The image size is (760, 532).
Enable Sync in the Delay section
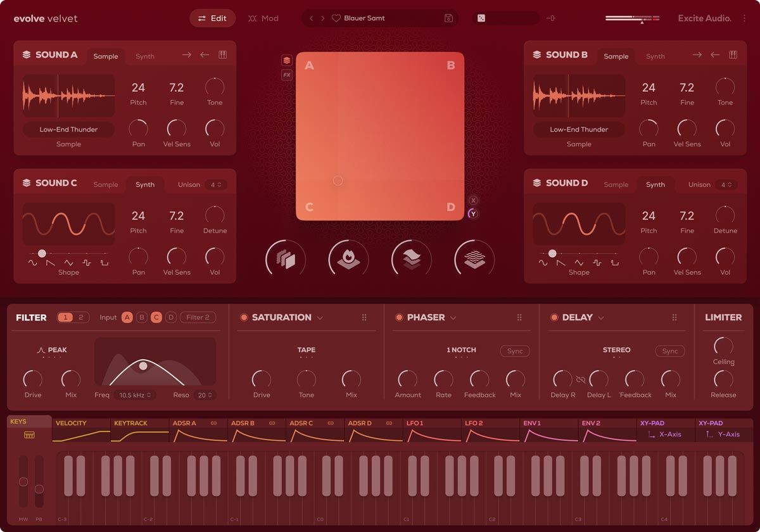pos(669,351)
